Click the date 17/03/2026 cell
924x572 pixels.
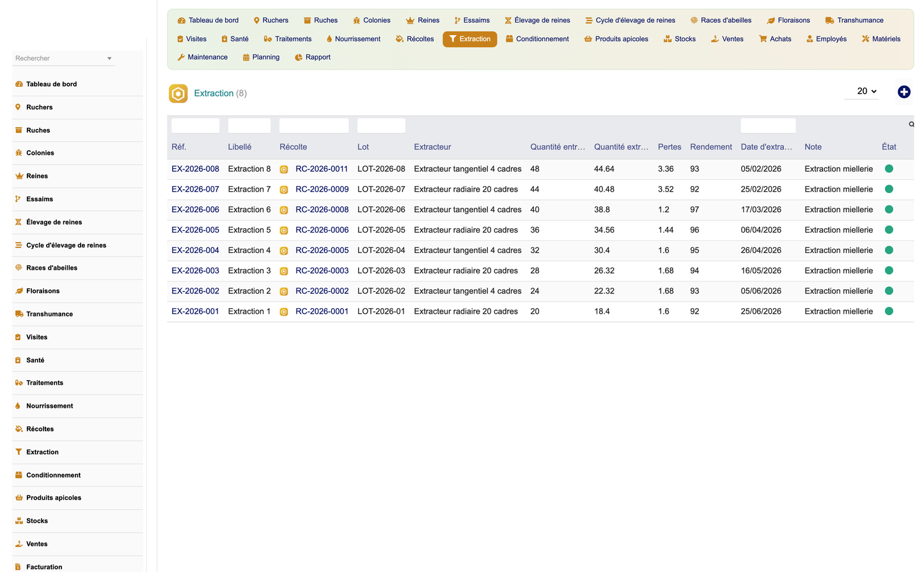761,210
